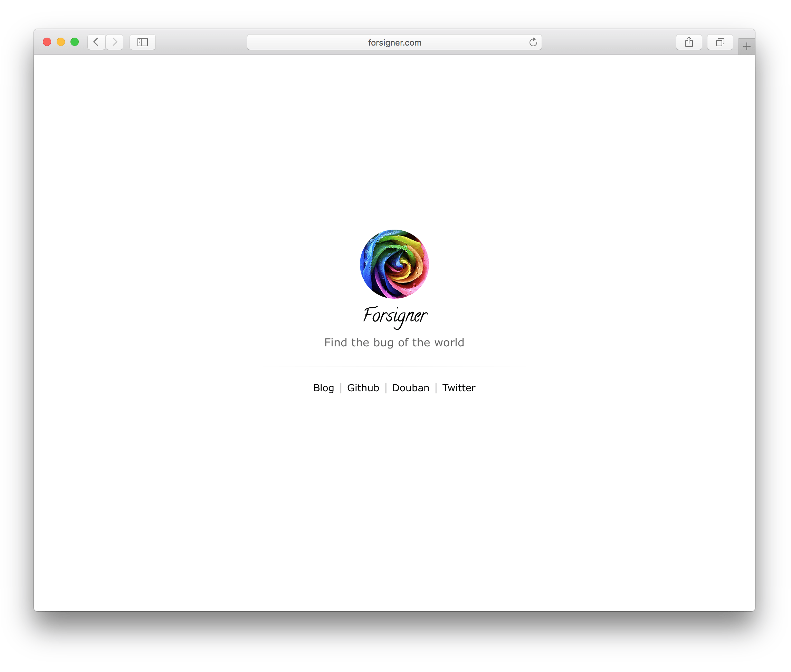Viewport: 791px width, 672px height.
Task: Enter full screen with green button
Action: (x=75, y=42)
